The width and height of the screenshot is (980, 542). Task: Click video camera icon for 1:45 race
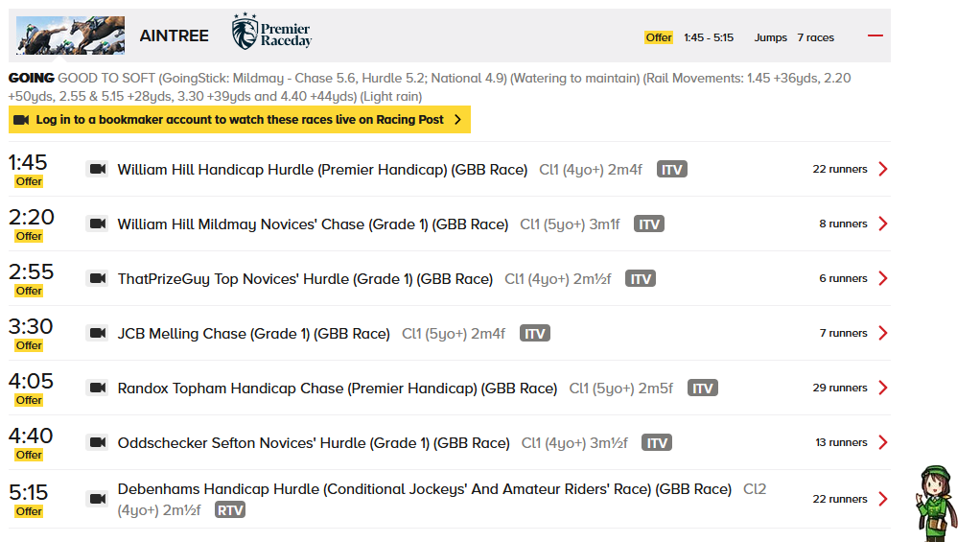point(97,169)
